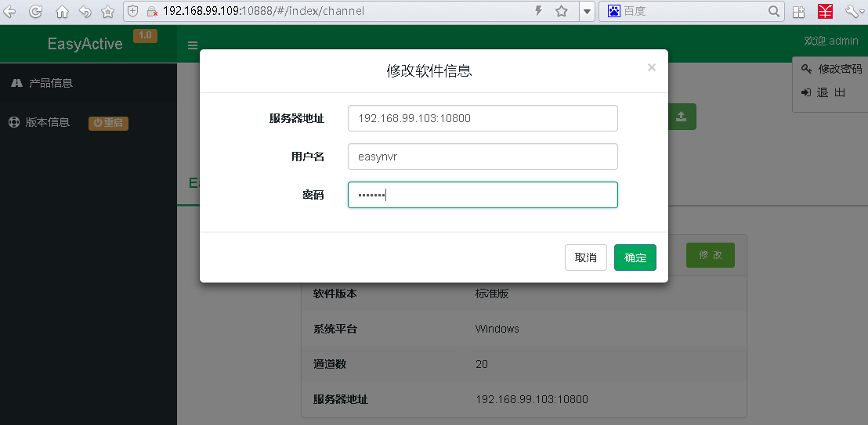Image resolution: width=868 pixels, height=425 pixels.
Task: Open address bar history dropdown arrow
Action: (587, 11)
